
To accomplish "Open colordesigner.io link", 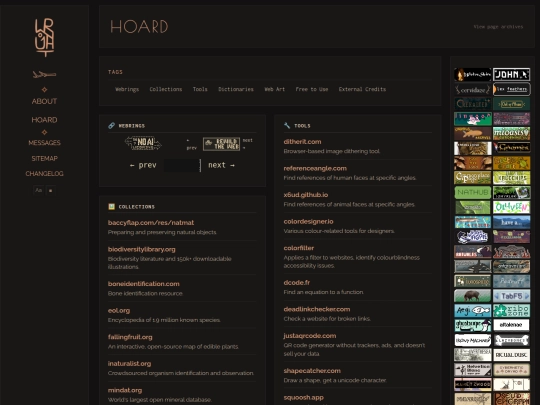I will (308, 221).
